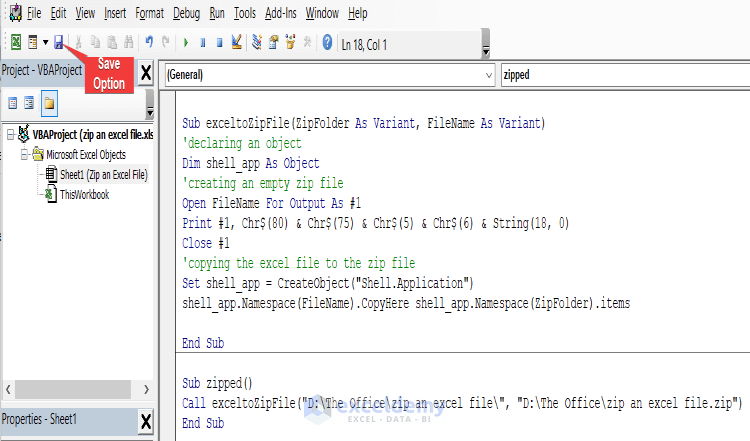Open the Debug menu
The image size is (750, 441).
click(x=186, y=14)
